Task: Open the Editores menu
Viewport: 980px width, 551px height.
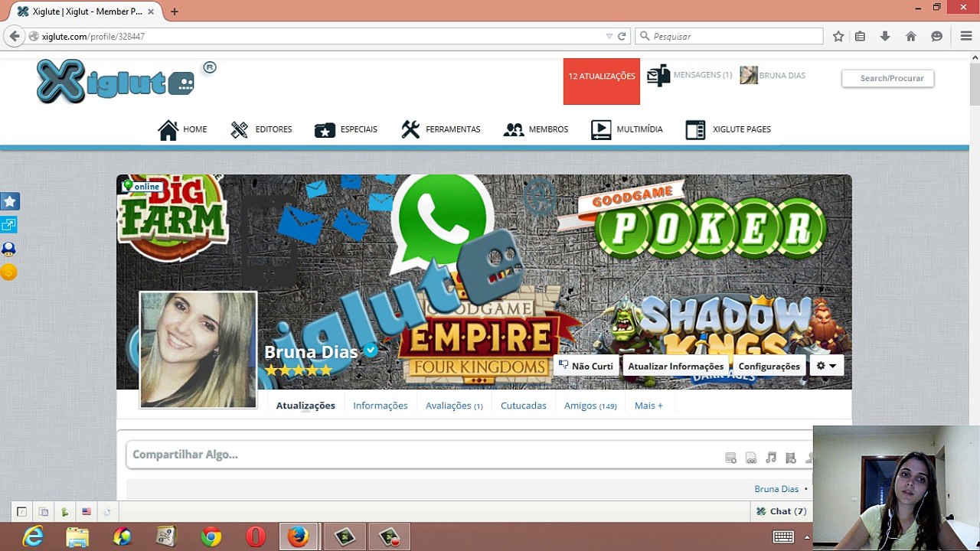Action: pos(261,129)
